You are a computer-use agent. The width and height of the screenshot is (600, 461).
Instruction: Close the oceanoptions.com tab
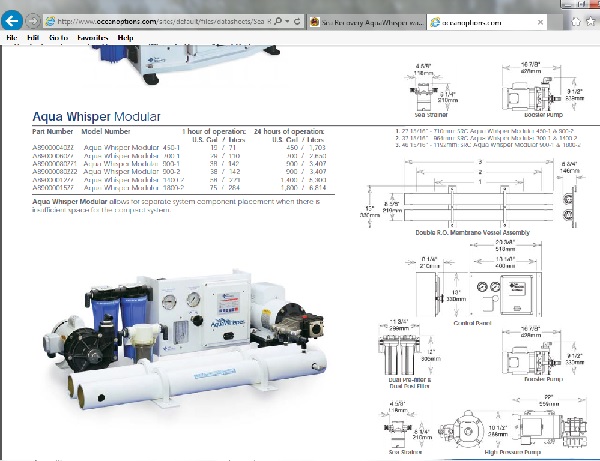pos(540,23)
